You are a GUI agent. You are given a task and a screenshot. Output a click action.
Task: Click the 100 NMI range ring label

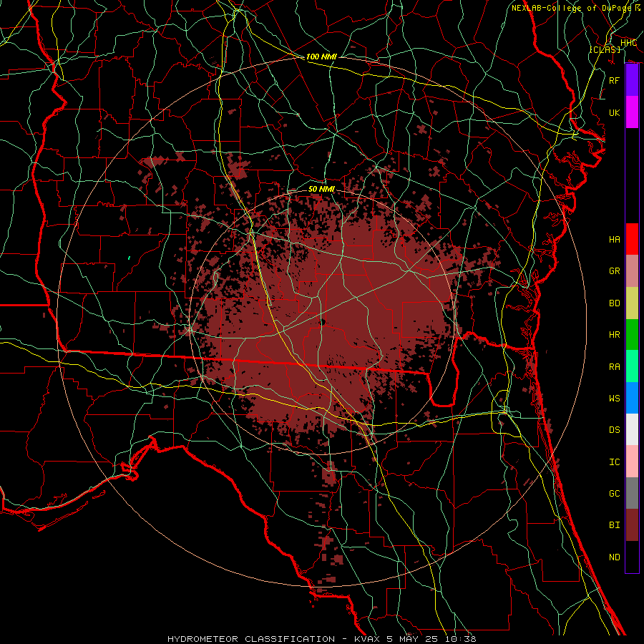tap(321, 57)
